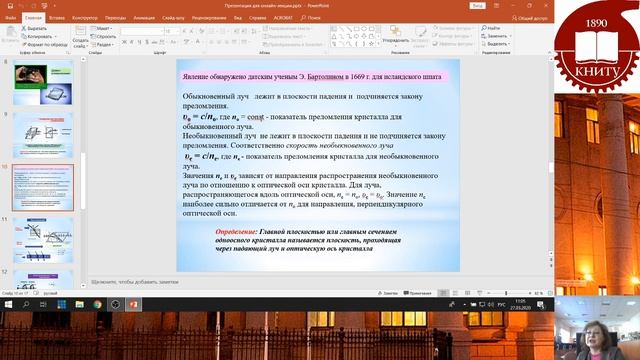Click Share (Общий доступ) button

click(x=530, y=18)
